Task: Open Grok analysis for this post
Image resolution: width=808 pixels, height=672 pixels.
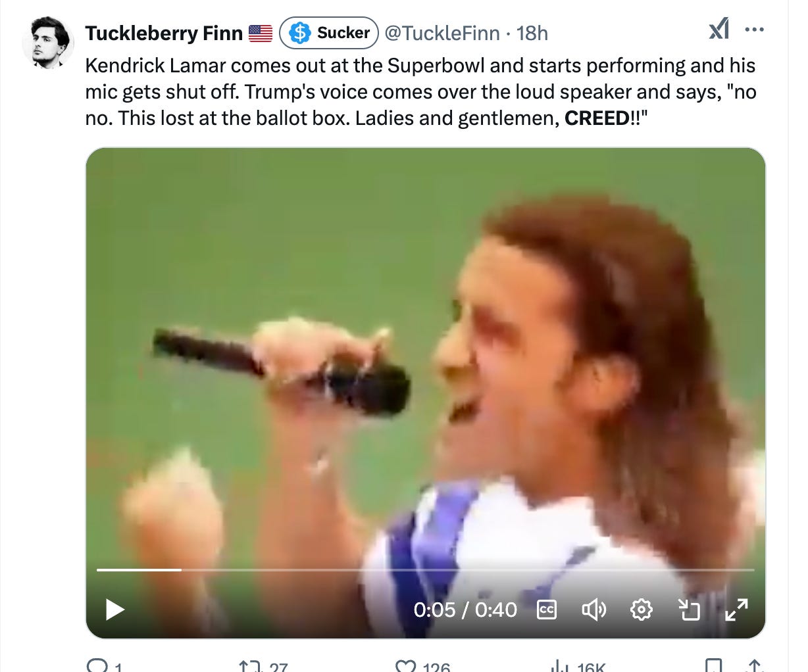Action: (x=718, y=29)
